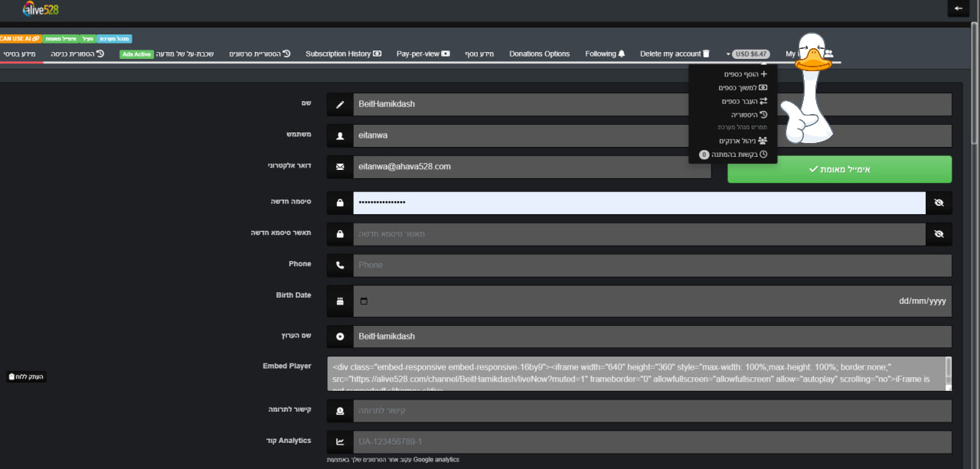Viewport: 980px width, 469px height.
Task: Choose 'העבר כספים' transfer funds from menu
Action: (x=743, y=101)
